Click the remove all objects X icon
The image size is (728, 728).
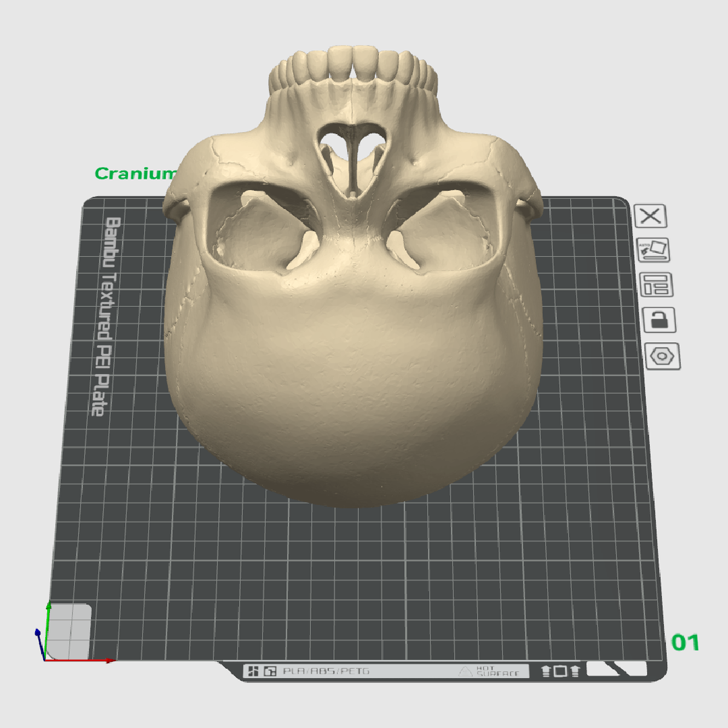[650, 216]
